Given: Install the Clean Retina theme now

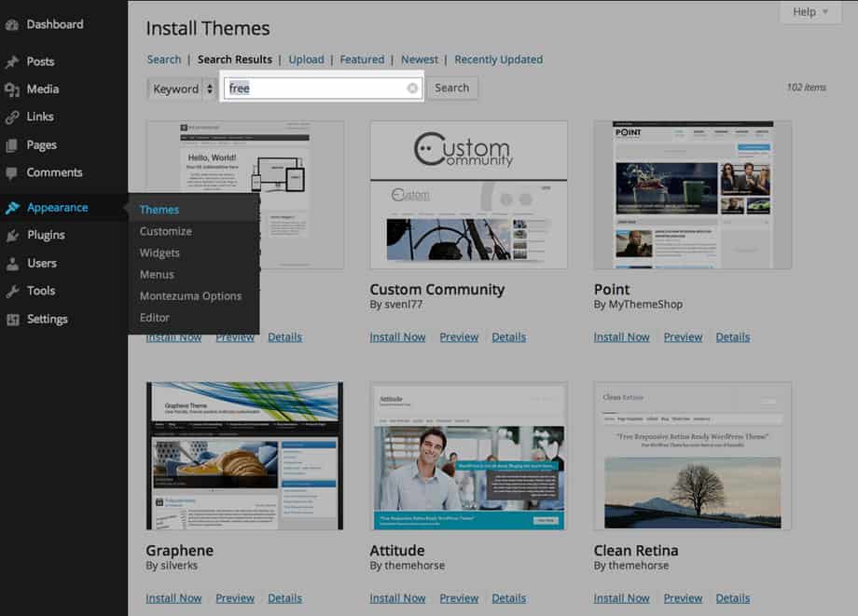Looking at the screenshot, I should pos(622,598).
